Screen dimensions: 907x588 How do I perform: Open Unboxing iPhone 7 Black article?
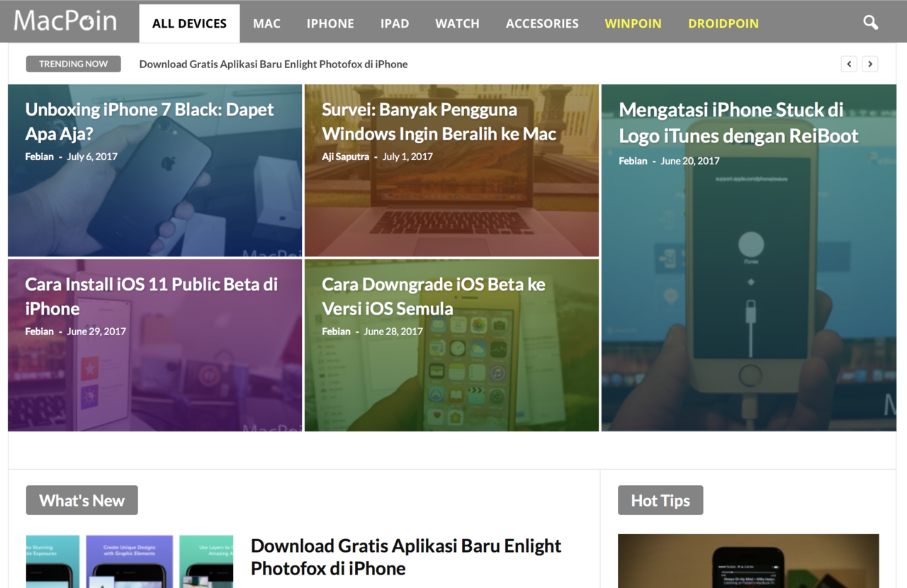[x=150, y=121]
